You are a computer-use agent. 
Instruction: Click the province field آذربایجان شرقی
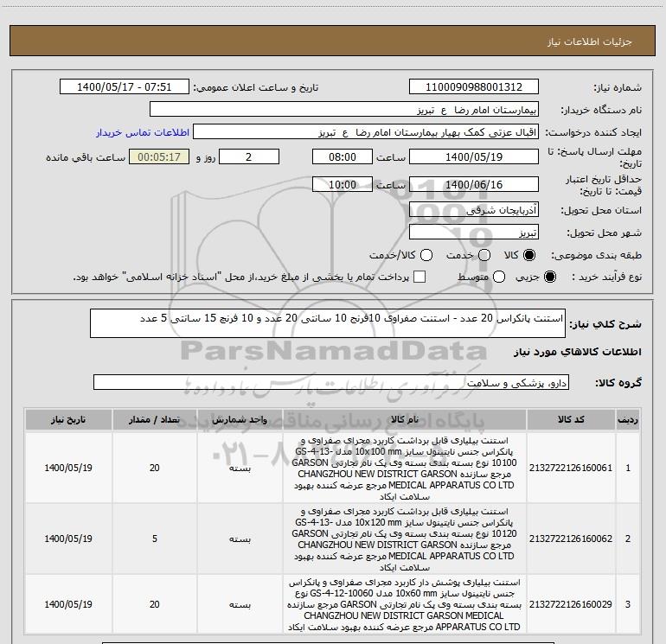pyautogui.click(x=474, y=210)
